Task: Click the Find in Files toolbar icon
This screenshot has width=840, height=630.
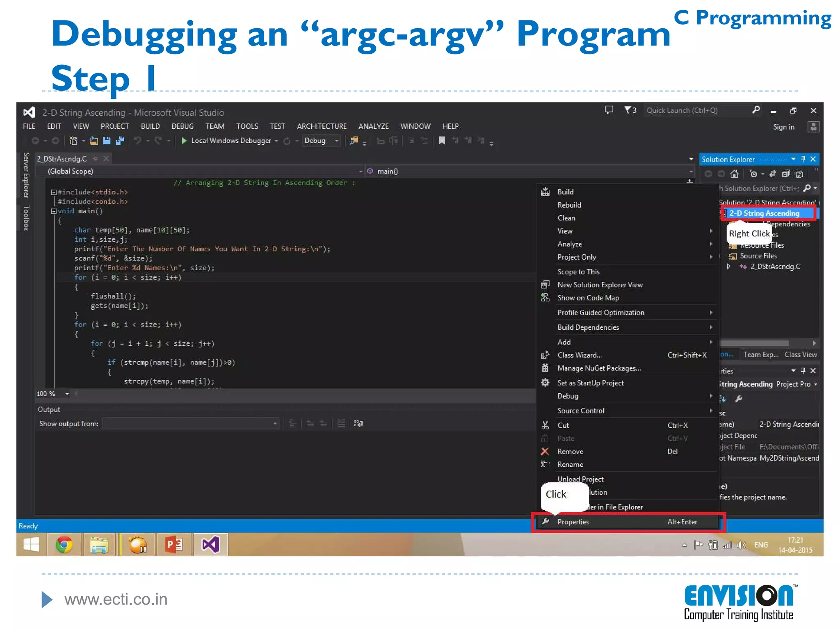Action: click(354, 141)
